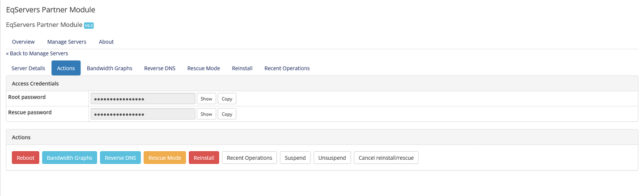Switch to the Reinstall tab
Viewport: 644px width, 196px height.
[242, 68]
